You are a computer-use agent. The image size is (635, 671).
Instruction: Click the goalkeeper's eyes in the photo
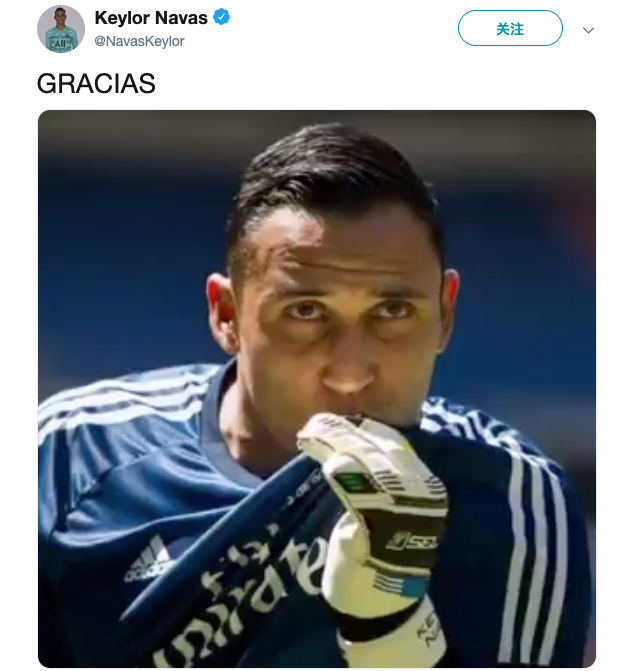tap(349, 310)
